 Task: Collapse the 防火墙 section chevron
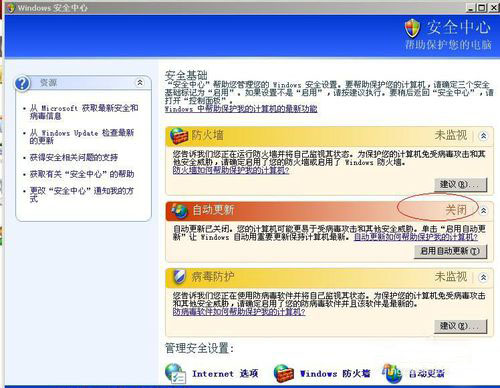tap(483, 136)
